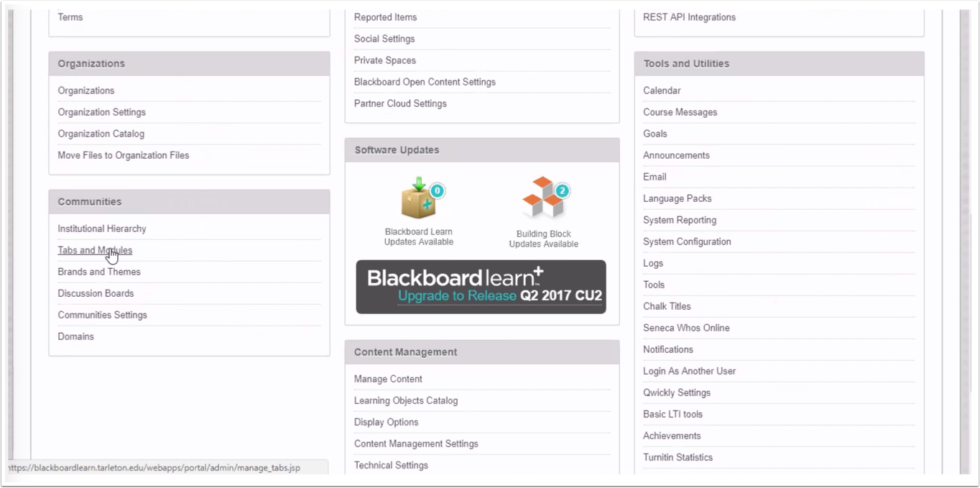The height and width of the screenshot is (488, 980).
Task: Open Private Spaces link
Action: (384, 60)
